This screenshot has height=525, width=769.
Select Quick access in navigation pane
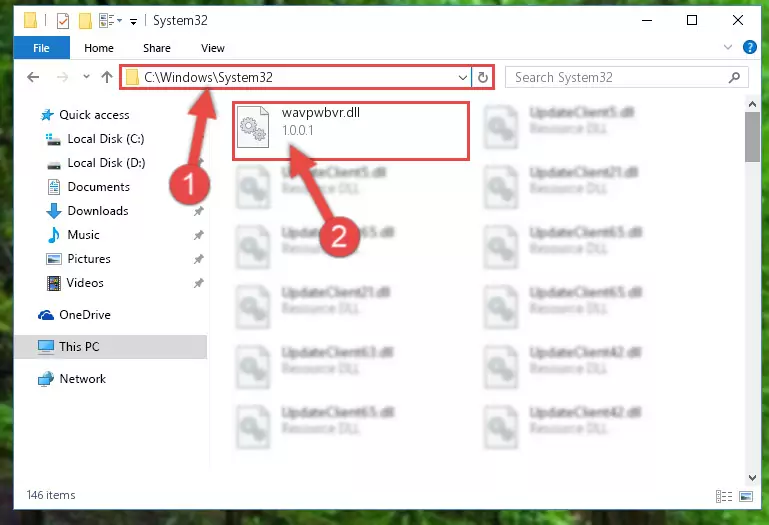(x=94, y=115)
